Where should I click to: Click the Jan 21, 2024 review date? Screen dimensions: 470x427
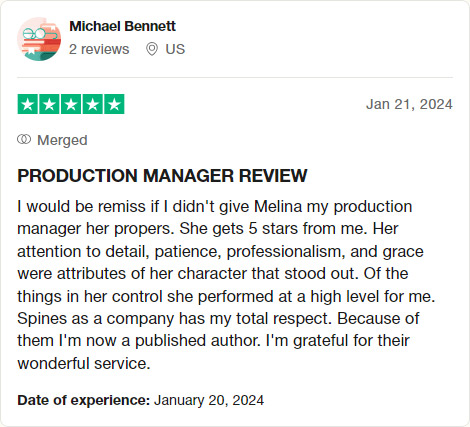click(409, 104)
